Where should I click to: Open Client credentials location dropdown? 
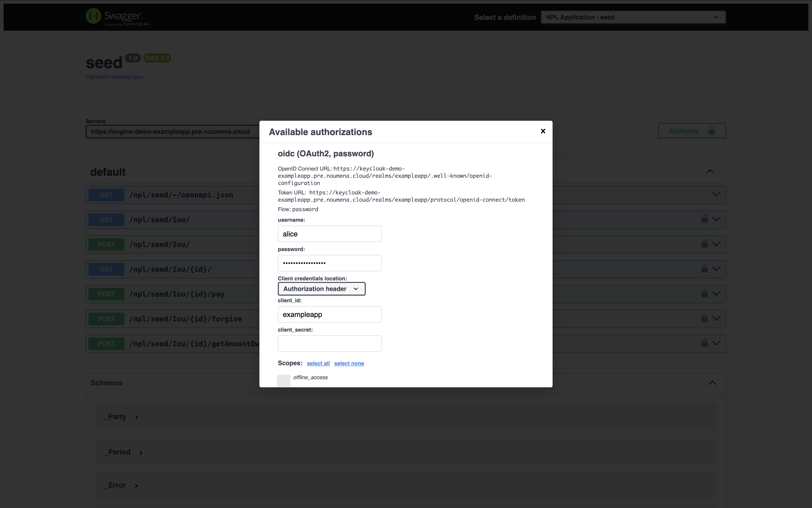point(321,289)
